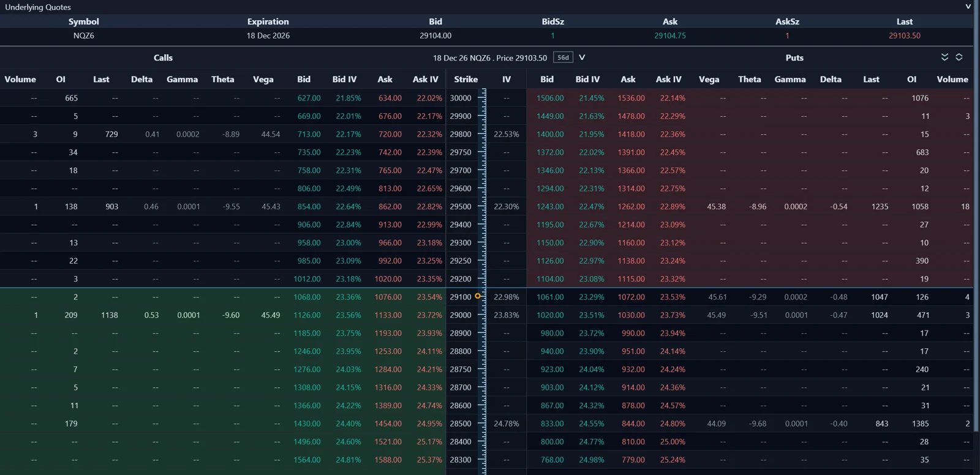Click the call open interest 665
The width and height of the screenshot is (980, 475).
71,98
